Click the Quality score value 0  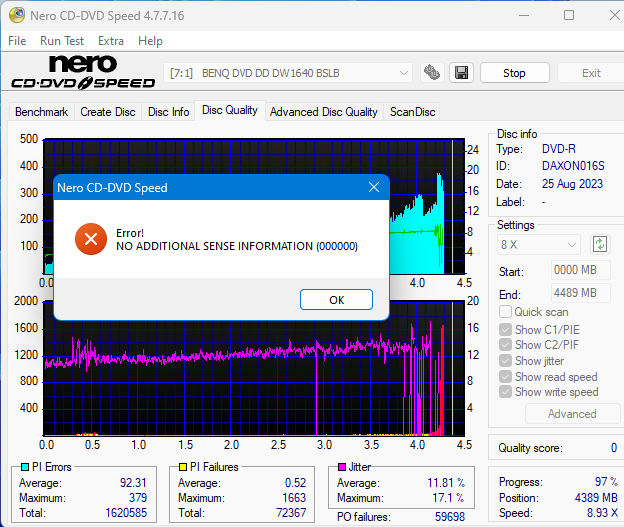(614, 448)
